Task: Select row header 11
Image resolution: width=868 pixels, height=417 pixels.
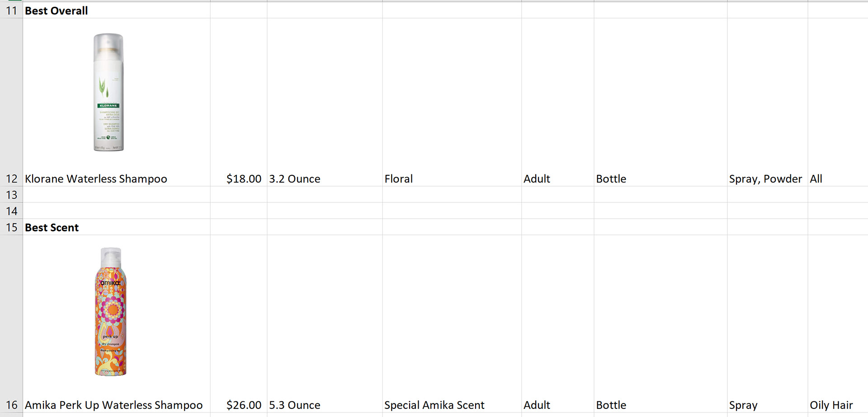Action: [x=11, y=10]
